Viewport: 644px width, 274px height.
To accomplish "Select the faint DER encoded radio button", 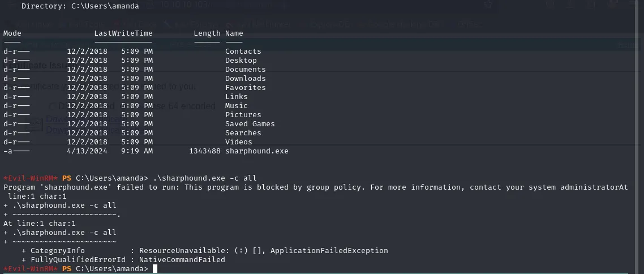I will click(x=53, y=106).
